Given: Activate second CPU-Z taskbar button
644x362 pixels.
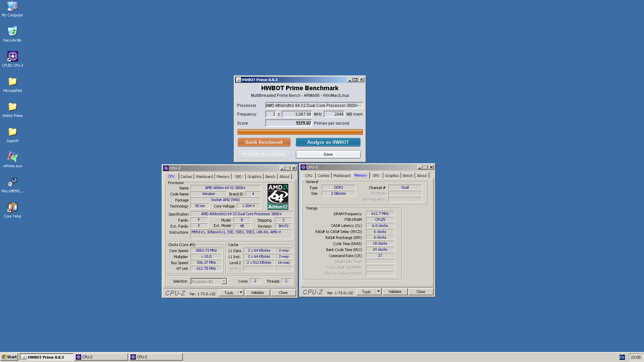Looking at the screenshot, I should click(x=156, y=357).
